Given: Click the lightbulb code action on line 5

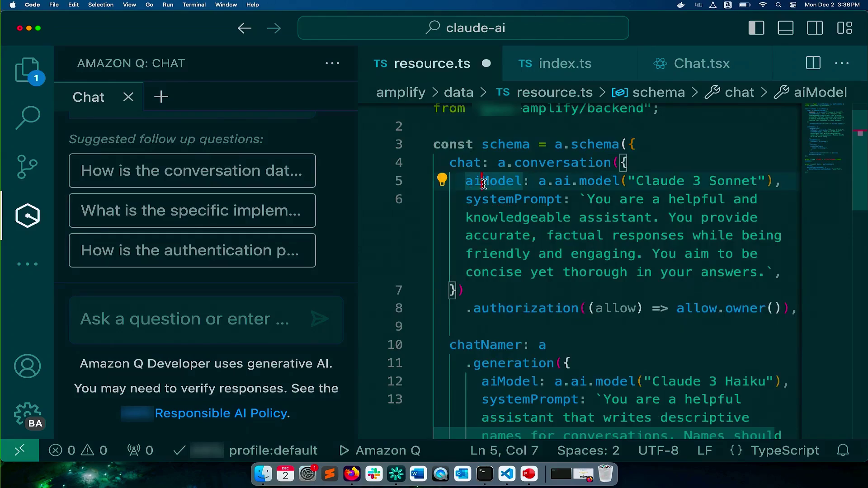Looking at the screenshot, I should coord(442,180).
